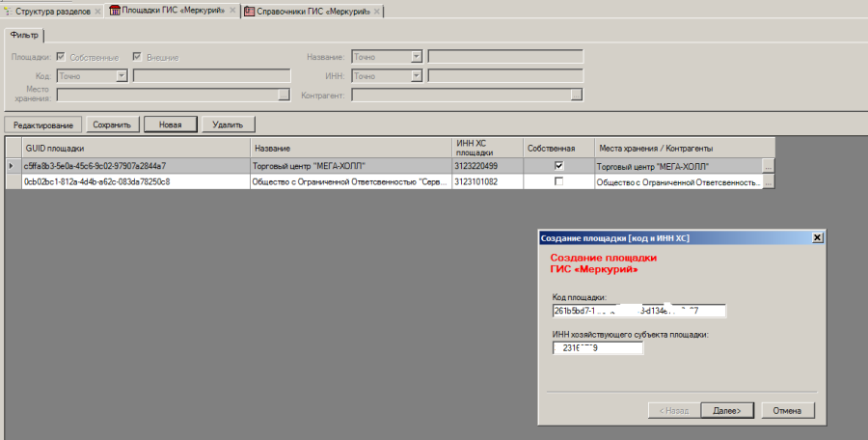This screenshot has height=440, width=868.
Task: Click the «Код площадки» input field
Action: pyautogui.click(x=638, y=311)
